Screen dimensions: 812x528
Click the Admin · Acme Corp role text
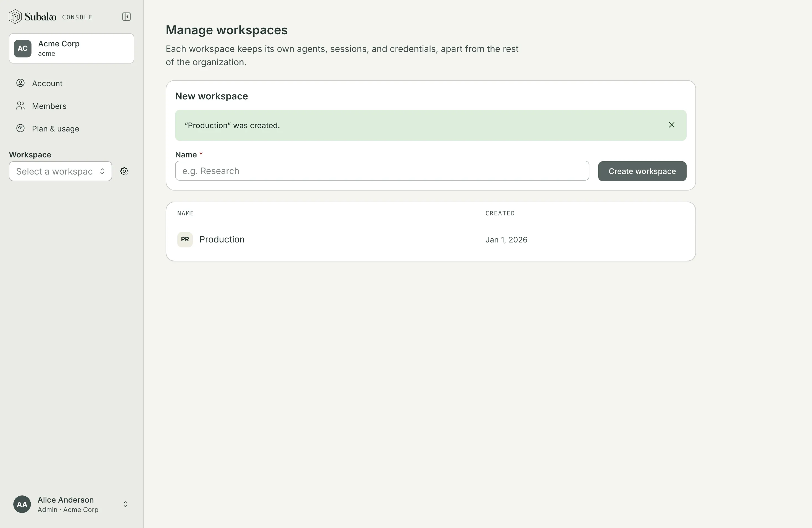point(68,509)
